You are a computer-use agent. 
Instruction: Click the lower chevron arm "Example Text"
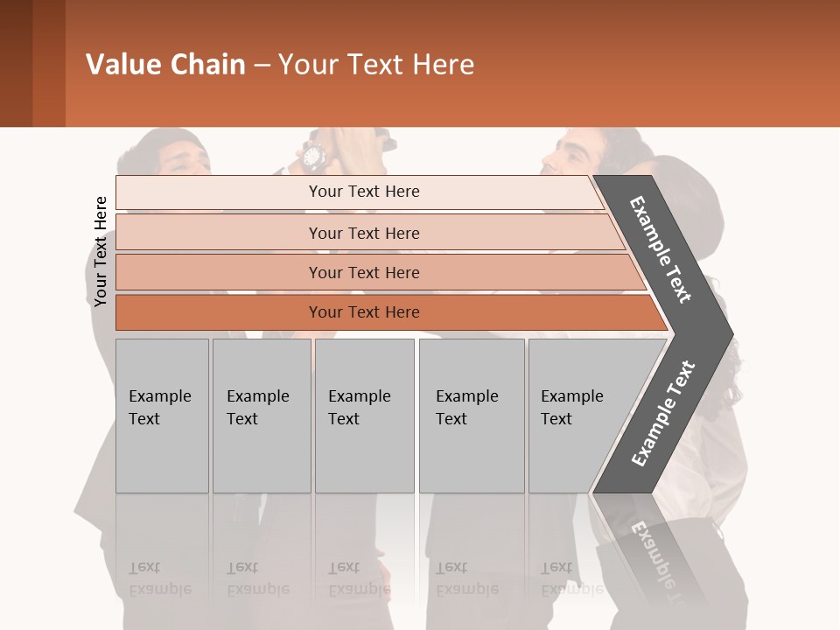[662, 414]
